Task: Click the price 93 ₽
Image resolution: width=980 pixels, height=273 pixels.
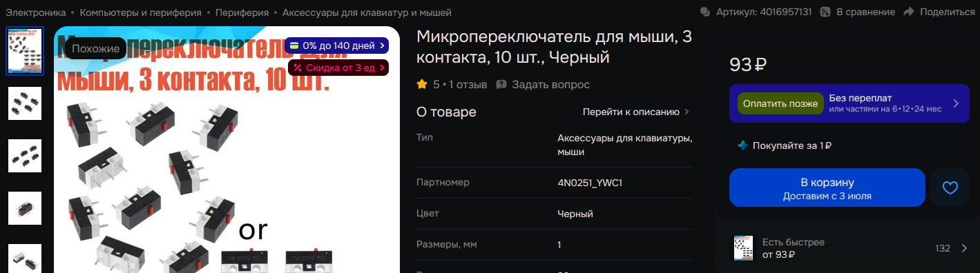Action: click(x=748, y=65)
